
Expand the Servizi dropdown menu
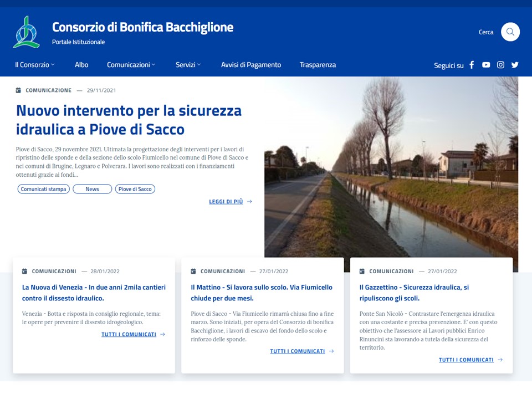coord(188,65)
